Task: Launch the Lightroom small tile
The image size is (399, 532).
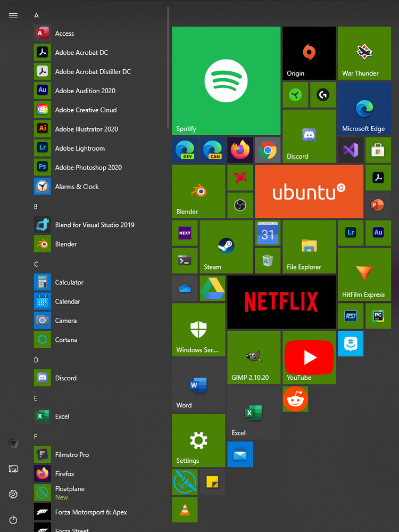Action: (351, 233)
